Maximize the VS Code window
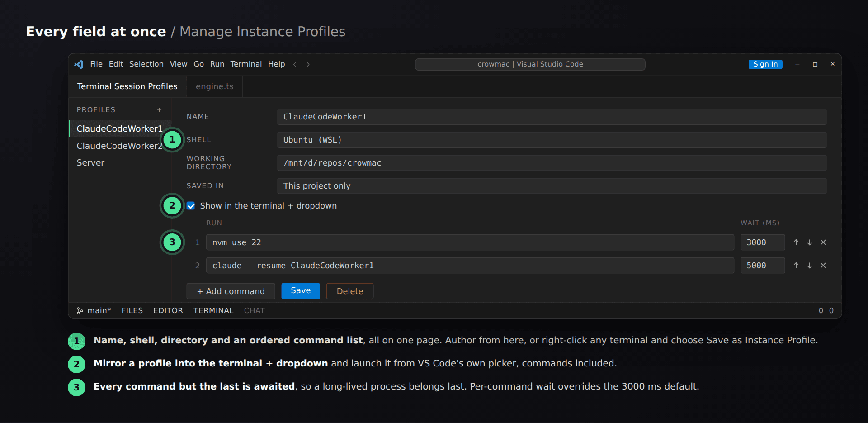 [815, 64]
